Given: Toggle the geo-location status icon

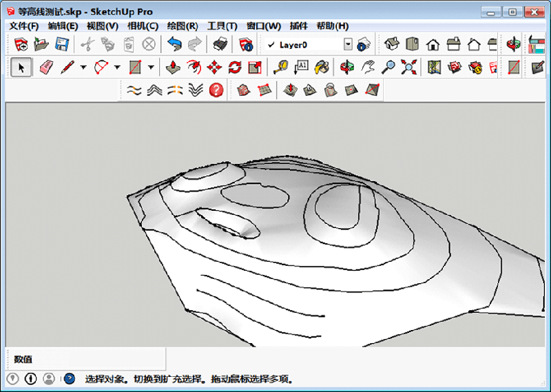Looking at the screenshot, I should coord(12,378).
